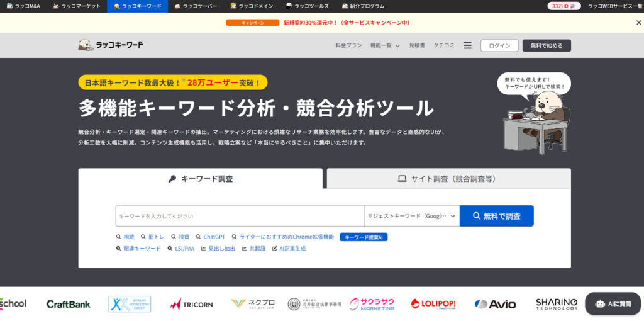Click the キーワード提案AI button
The width and height of the screenshot is (644, 321).
[x=364, y=237]
